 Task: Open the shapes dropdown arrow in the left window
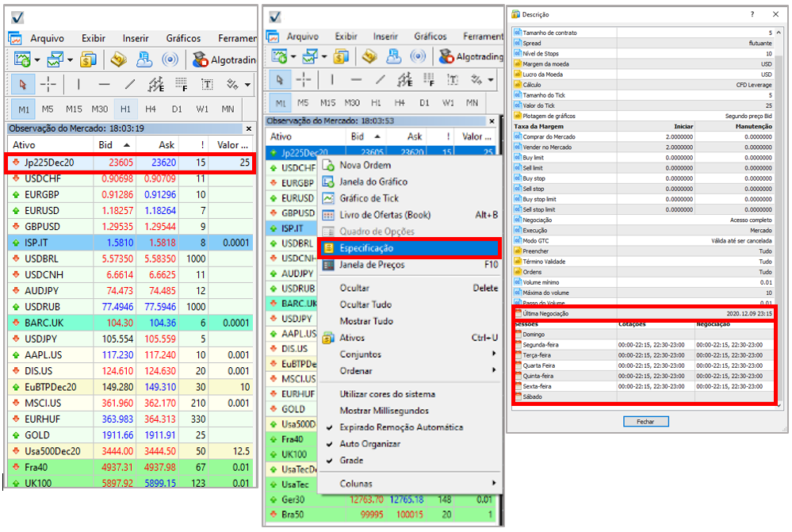tap(247, 85)
